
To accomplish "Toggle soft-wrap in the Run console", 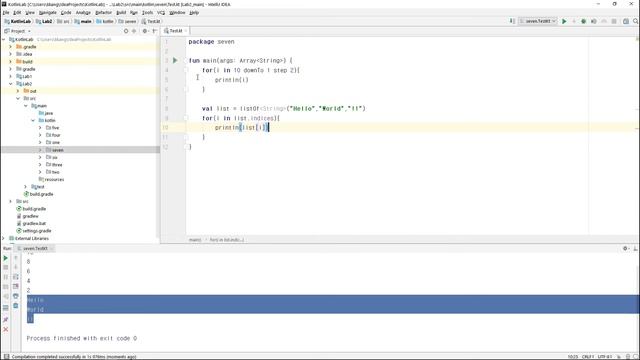I will coord(16,277).
